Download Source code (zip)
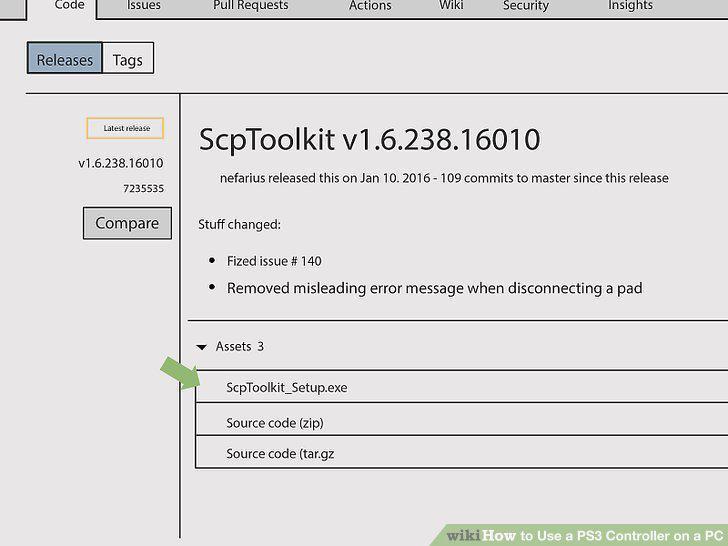The width and height of the screenshot is (728, 546). point(275,423)
